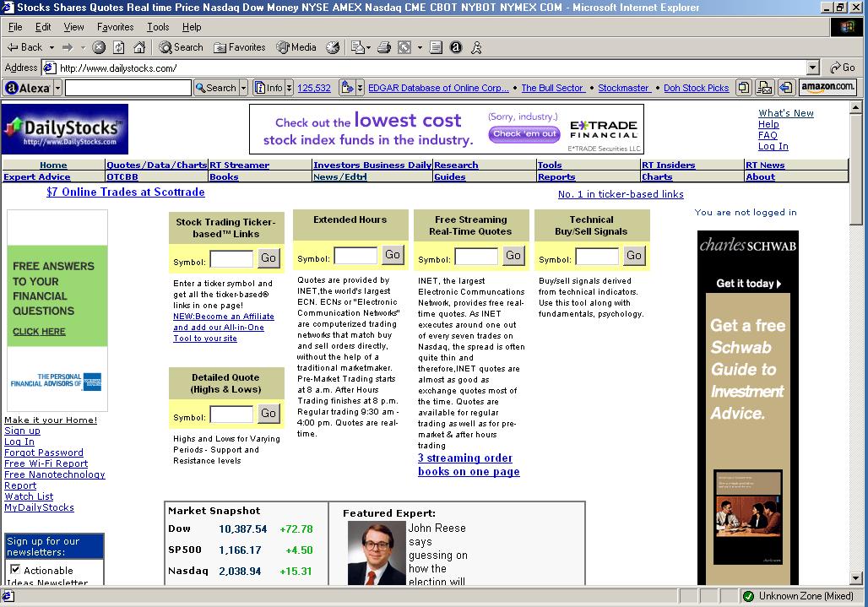Click the Alexa traffic rank 125,532
Image resolution: width=868 pixels, height=607 pixels.
tap(314, 88)
